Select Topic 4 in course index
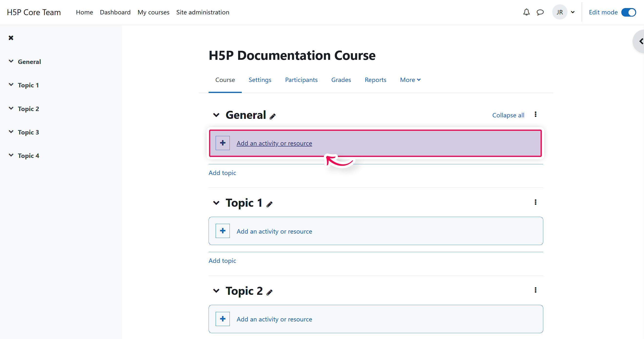644x339 pixels. [x=28, y=156]
